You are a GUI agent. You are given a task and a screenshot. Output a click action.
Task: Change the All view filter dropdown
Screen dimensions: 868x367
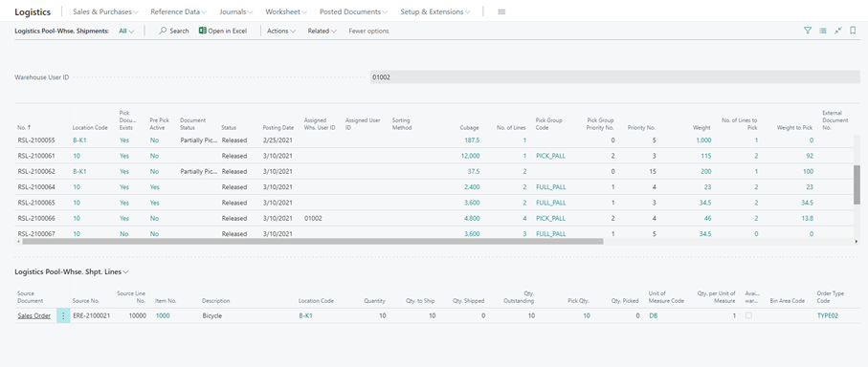(126, 31)
